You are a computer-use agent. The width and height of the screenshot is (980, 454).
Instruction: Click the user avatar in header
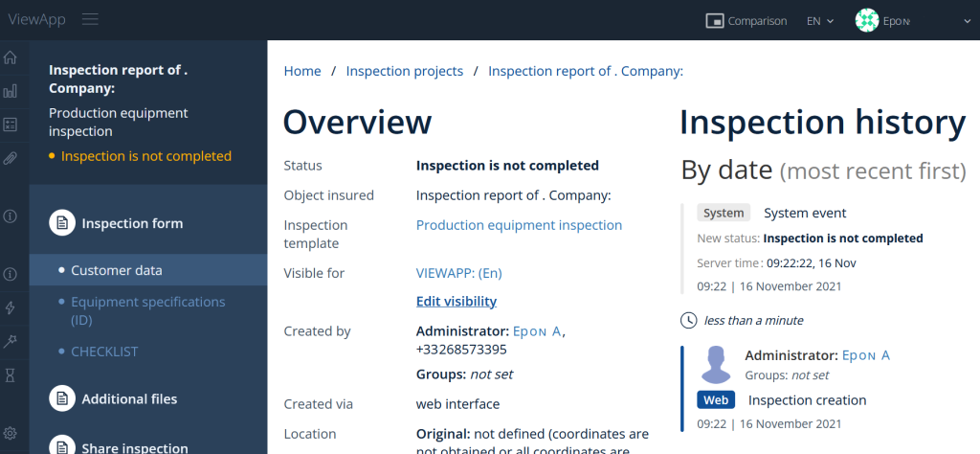(x=867, y=21)
